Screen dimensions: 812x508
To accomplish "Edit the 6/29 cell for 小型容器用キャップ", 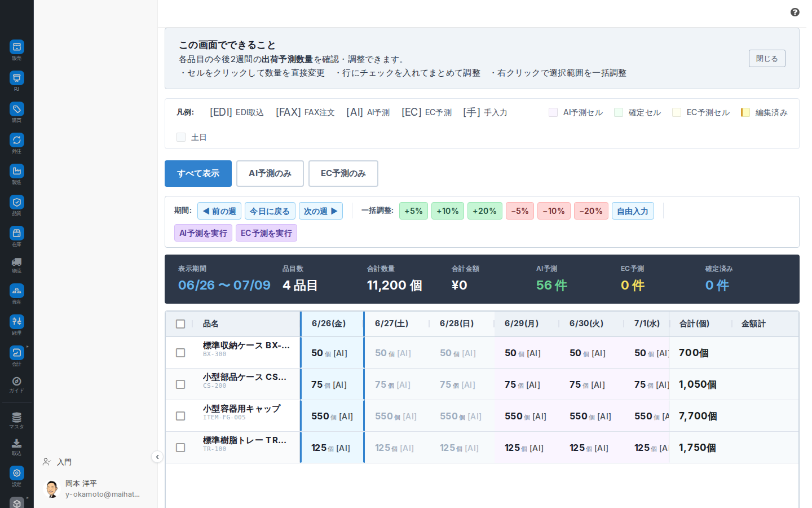I will coord(527,416).
